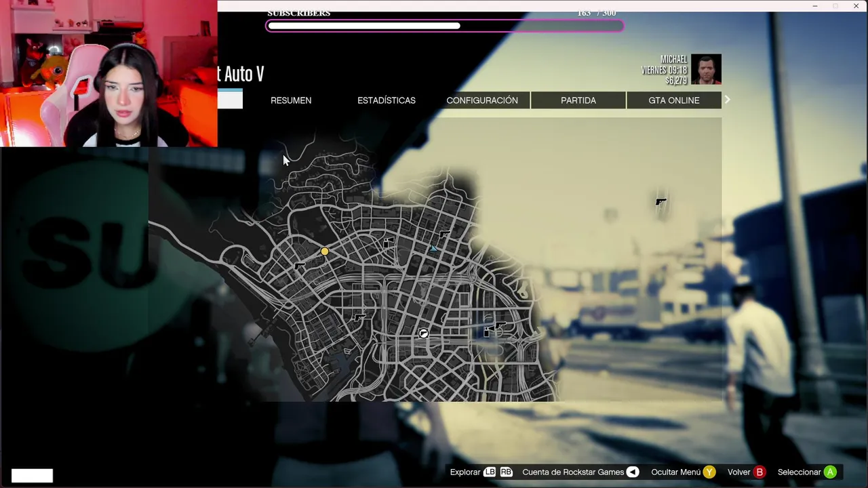This screenshot has width=868, height=488.
Task: Switch to the ESTADÍSTICAS tab
Action: [x=387, y=100]
